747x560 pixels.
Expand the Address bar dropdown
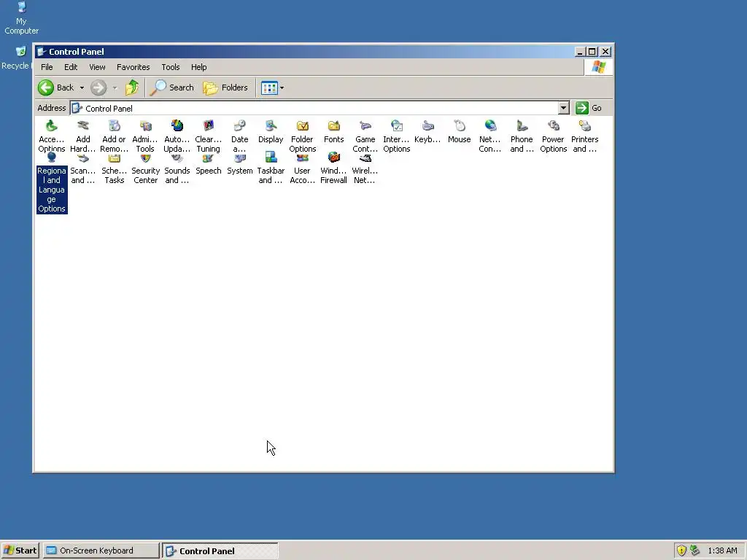coord(564,108)
